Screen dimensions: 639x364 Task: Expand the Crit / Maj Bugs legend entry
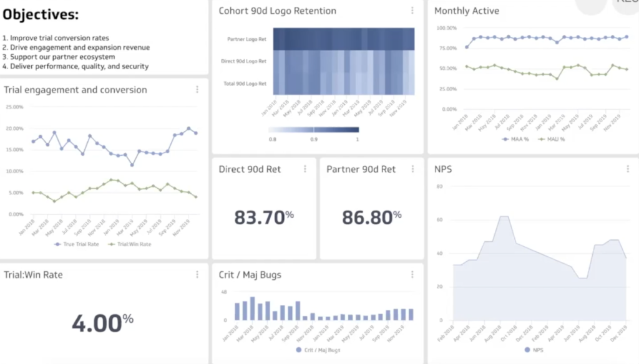(319, 350)
